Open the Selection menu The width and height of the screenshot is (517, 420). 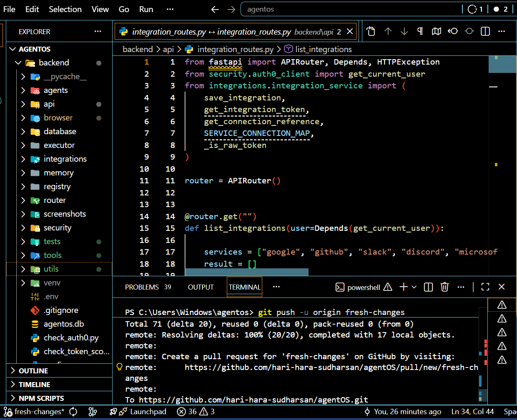click(x=65, y=9)
